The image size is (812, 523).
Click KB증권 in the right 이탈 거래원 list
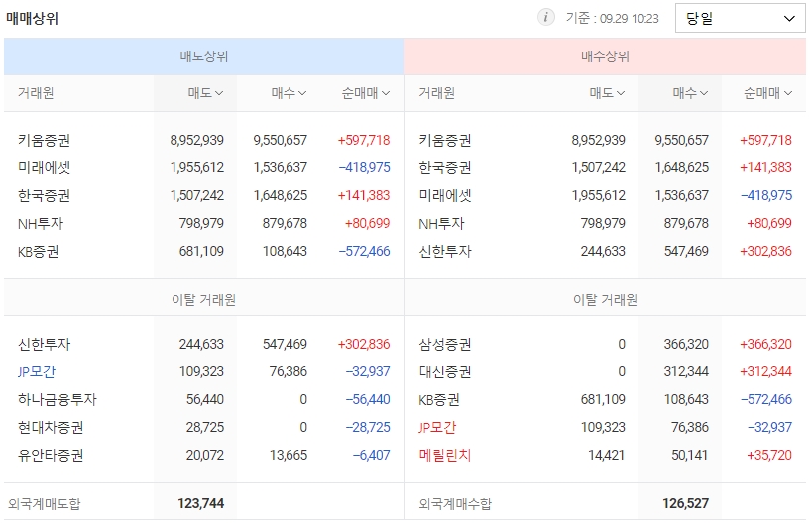point(438,399)
